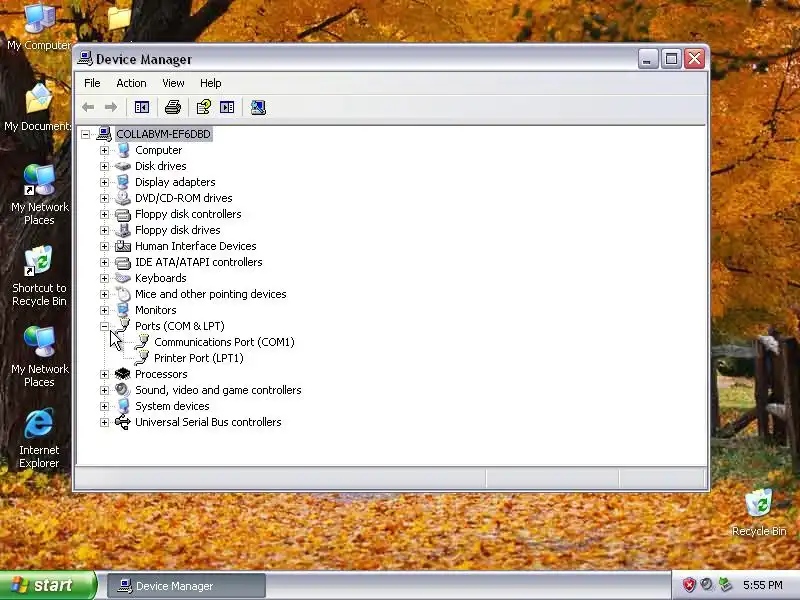
Task: Collapse the COLLABVM-EF6DBD root node
Action: [x=85, y=134]
